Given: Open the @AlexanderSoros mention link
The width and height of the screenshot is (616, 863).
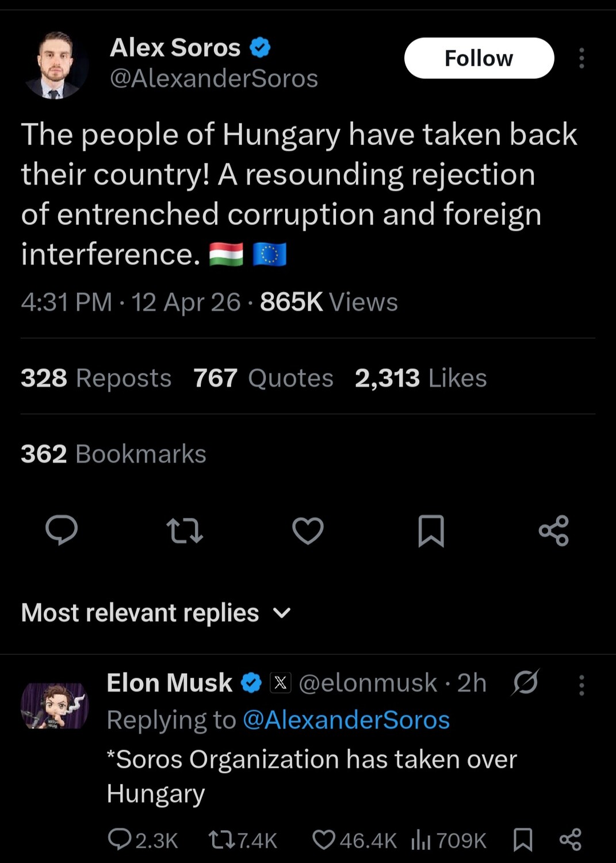Looking at the screenshot, I should (x=346, y=720).
